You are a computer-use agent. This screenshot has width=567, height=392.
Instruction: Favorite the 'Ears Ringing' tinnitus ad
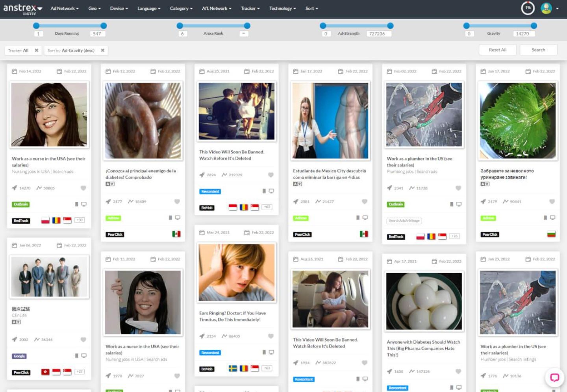click(271, 336)
